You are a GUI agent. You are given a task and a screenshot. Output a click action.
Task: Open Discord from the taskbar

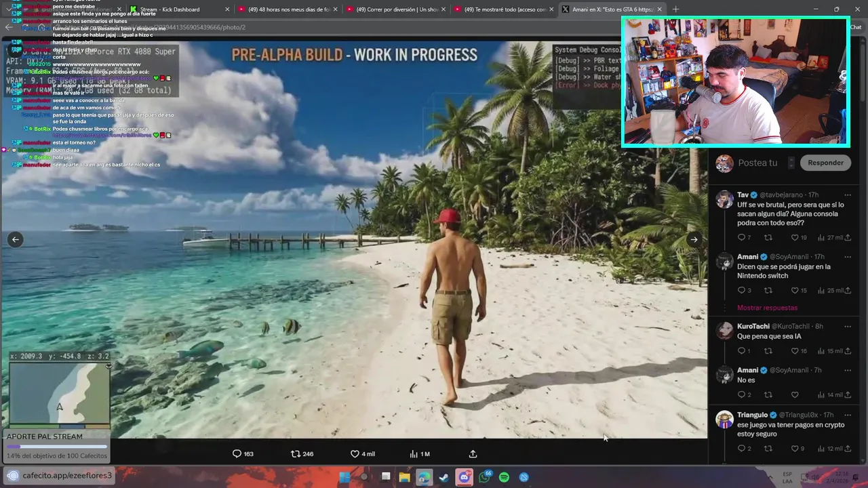464,477
